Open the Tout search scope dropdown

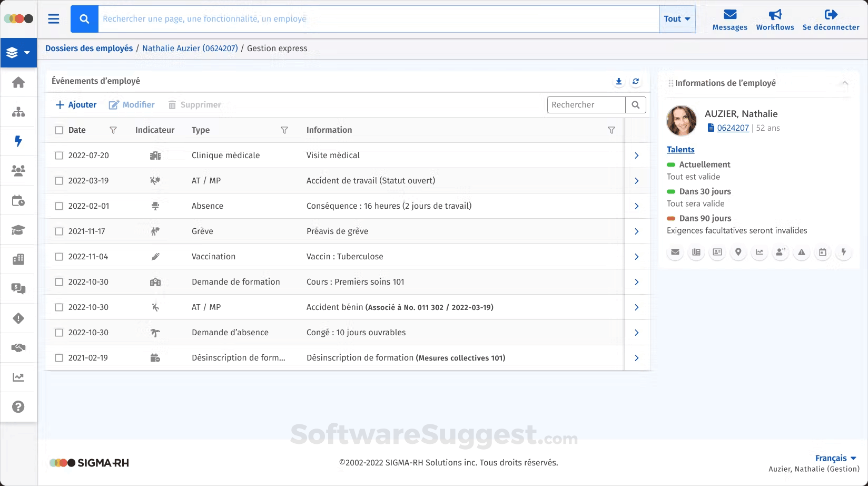coord(677,18)
